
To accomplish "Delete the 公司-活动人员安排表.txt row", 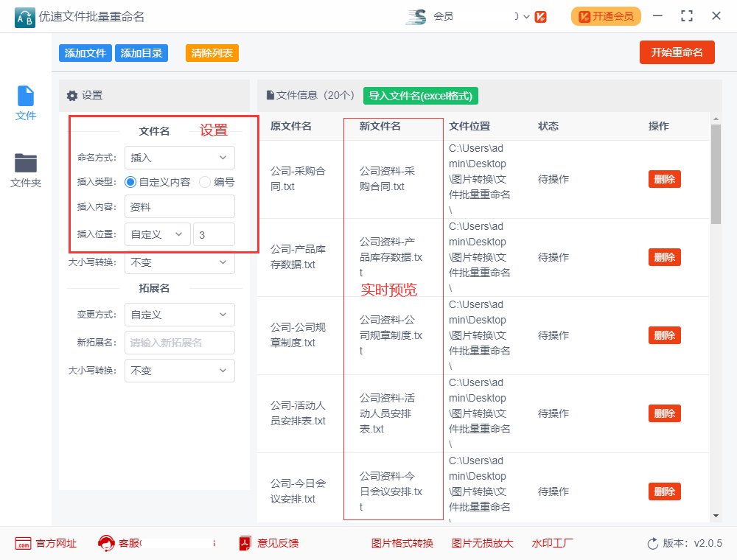I will [665, 413].
